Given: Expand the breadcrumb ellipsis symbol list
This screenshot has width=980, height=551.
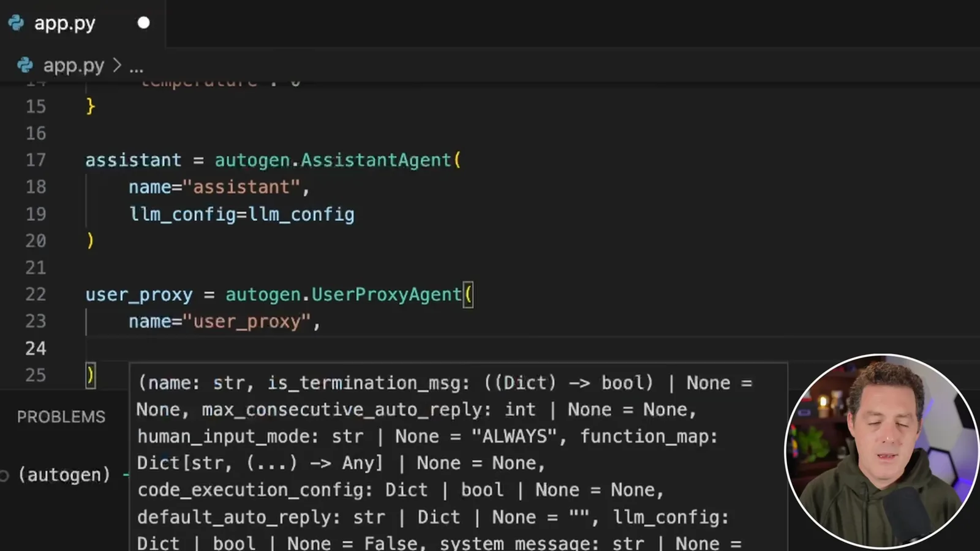Looking at the screenshot, I should point(136,66).
